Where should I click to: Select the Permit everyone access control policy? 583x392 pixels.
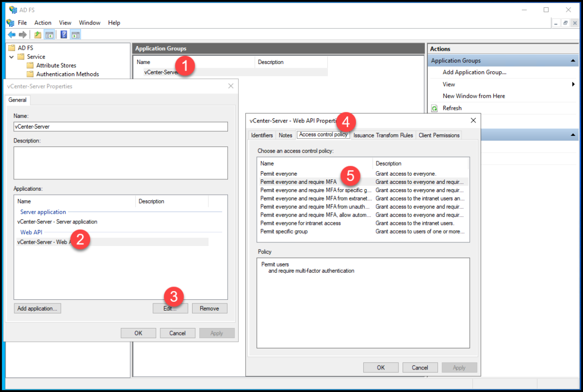[279, 174]
